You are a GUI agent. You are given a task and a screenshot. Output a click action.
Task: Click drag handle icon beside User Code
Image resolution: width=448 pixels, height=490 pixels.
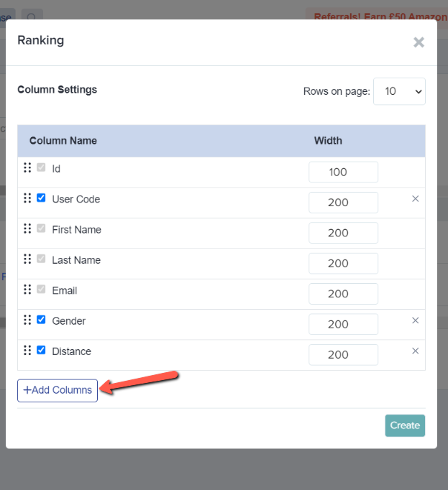[27, 198]
